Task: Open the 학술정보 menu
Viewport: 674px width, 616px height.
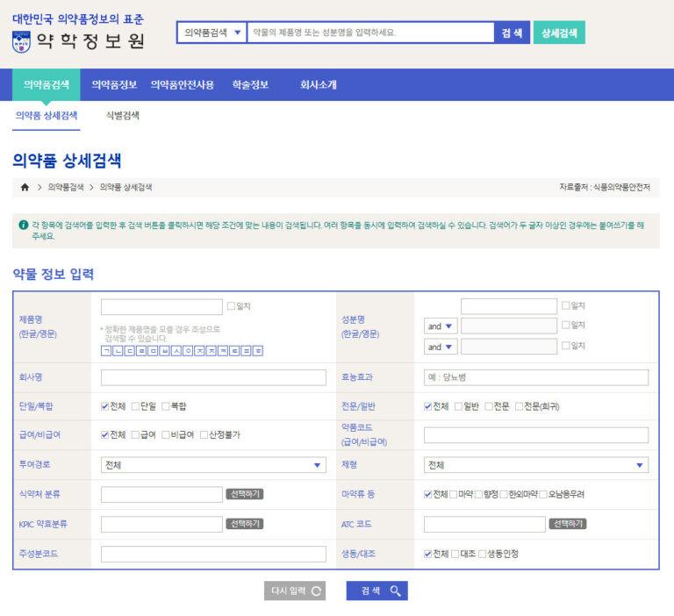Action: tap(251, 85)
